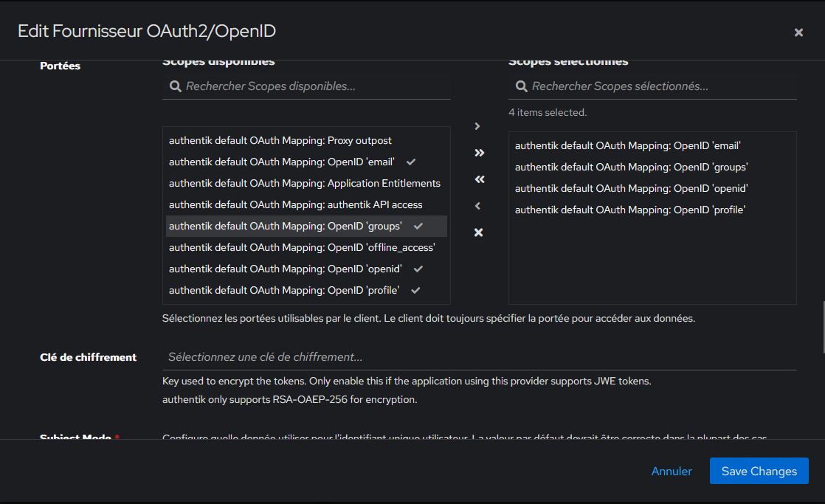Click Save Changes button

pyautogui.click(x=759, y=471)
